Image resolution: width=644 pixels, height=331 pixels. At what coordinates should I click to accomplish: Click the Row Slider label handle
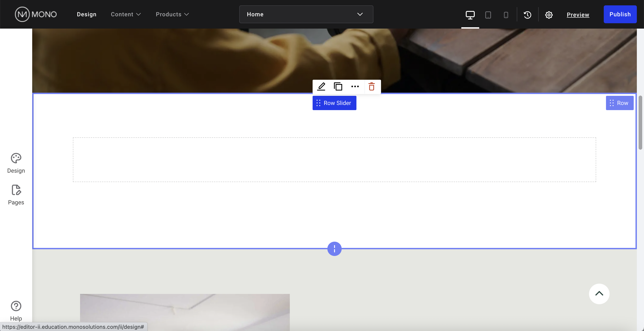pos(334,103)
